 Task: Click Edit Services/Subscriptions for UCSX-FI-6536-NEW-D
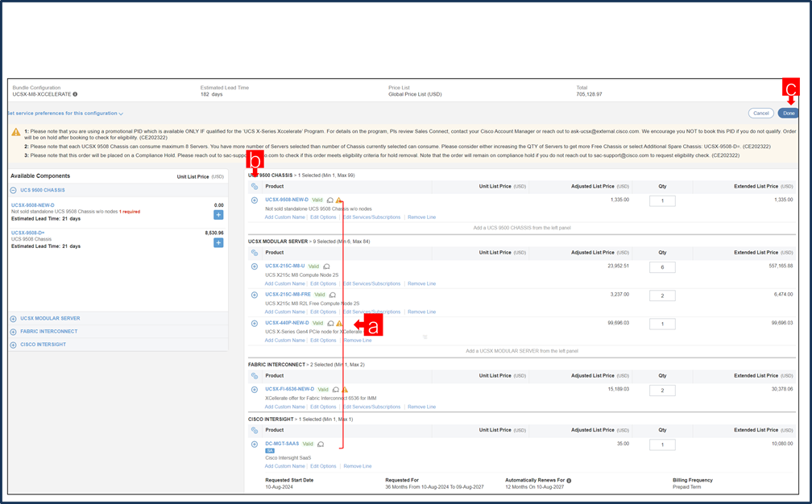[x=372, y=407]
